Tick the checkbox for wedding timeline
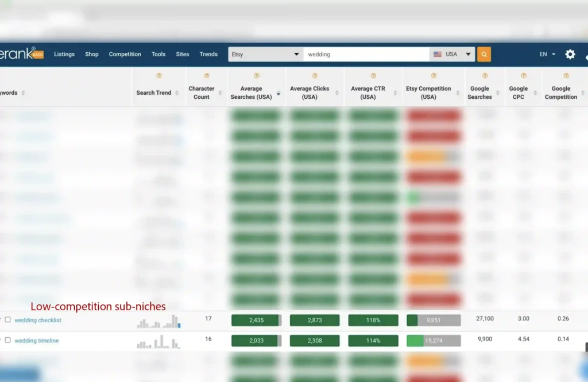 8,340
